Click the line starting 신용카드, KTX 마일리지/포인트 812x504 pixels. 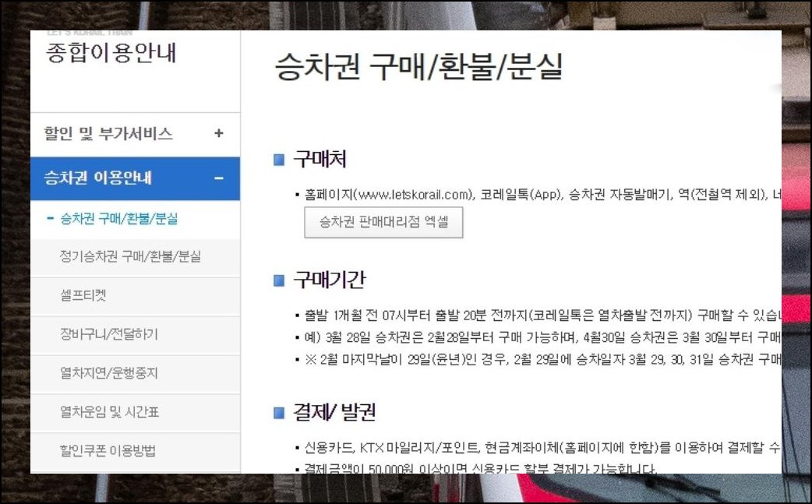[542, 447]
